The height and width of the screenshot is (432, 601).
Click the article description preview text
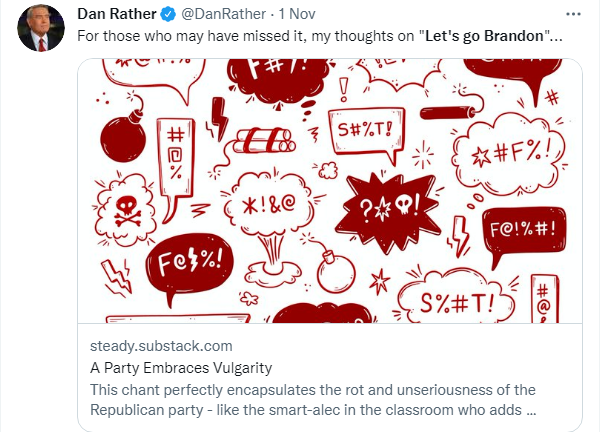pos(313,400)
